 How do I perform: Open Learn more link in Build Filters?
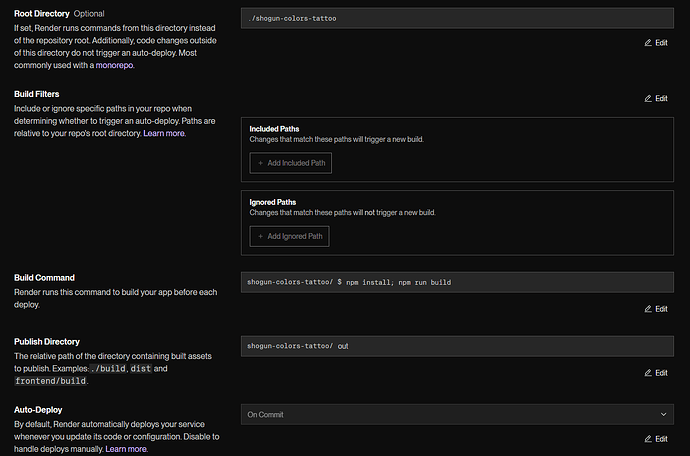164,133
